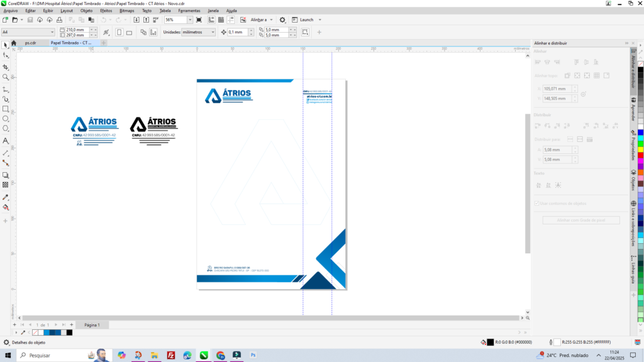Screen dimensions: 644x362
Task: Click the New document icon
Action: (x=5, y=19)
